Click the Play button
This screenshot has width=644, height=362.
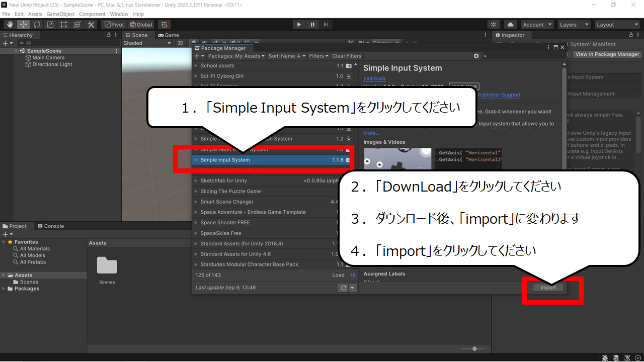299,25
